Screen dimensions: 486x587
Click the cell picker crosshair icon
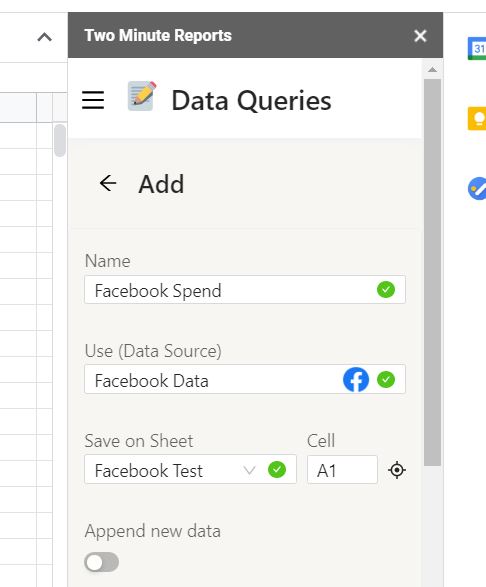point(397,470)
